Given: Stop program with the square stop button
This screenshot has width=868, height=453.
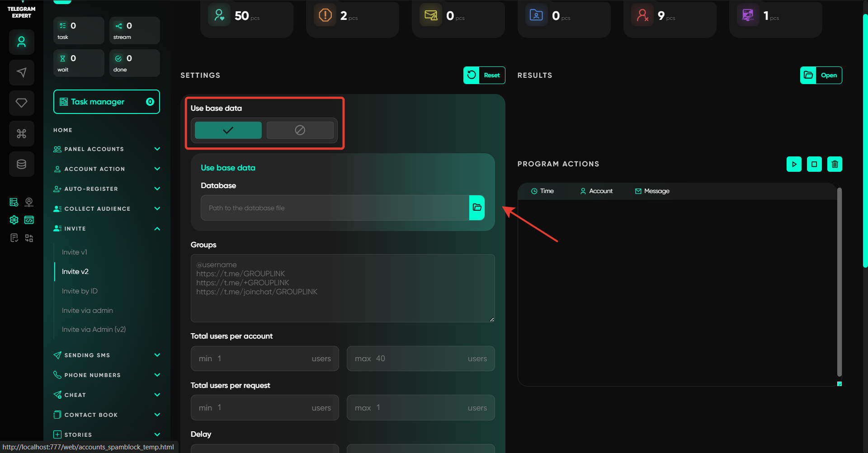Looking at the screenshot, I should pos(814,164).
